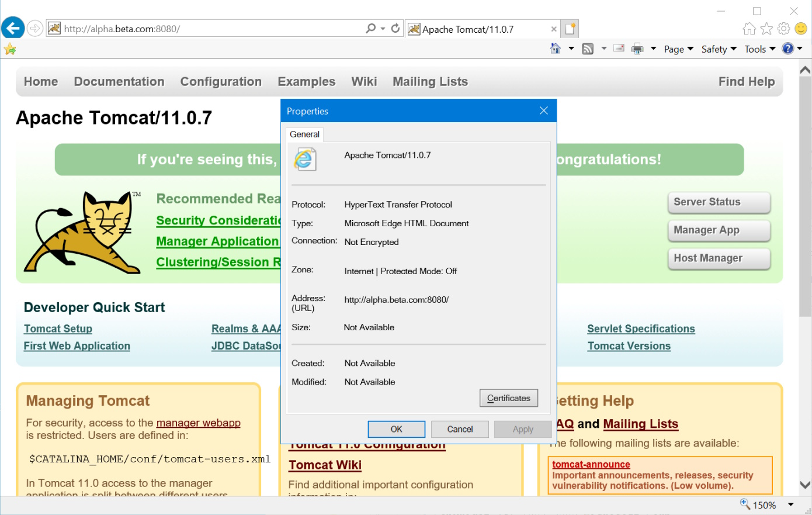The image size is (812, 515).
Task: Click Cancel in the Properties dialog
Action: (x=460, y=429)
